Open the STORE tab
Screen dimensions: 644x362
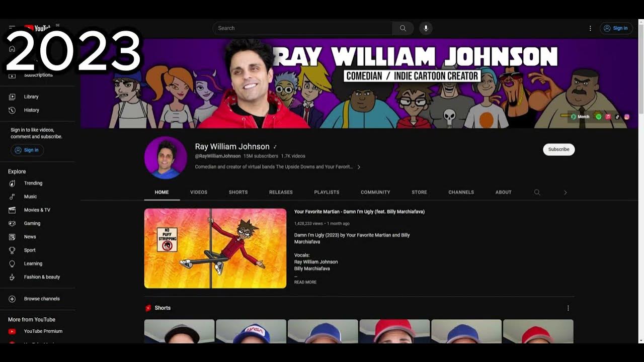pyautogui.click(x=419, y=192)
